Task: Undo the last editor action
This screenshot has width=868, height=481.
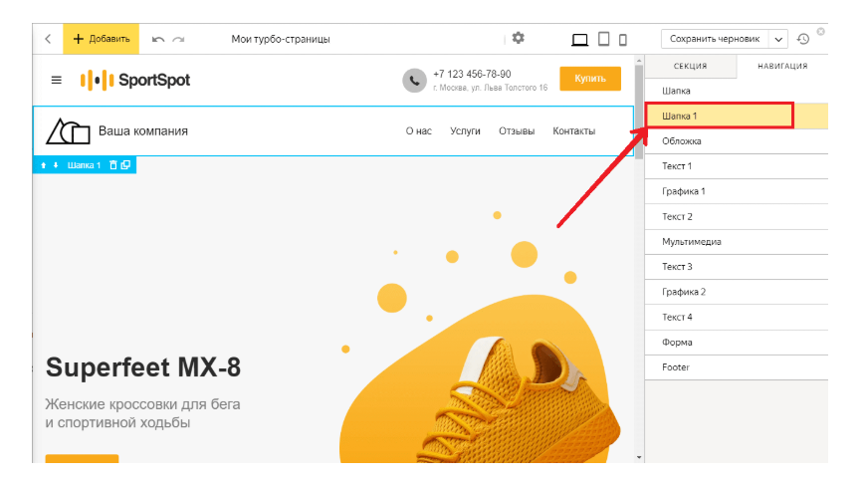Action: (158, 39)
